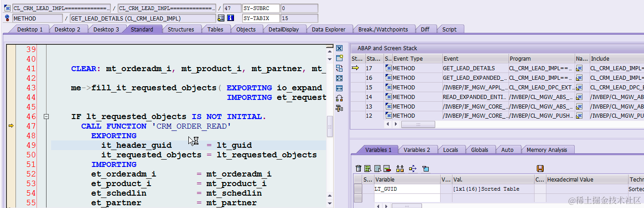Switch to the Desktop 2 tab
The height and width of the screenshot is (208, 644).
(x=68, y=29)
